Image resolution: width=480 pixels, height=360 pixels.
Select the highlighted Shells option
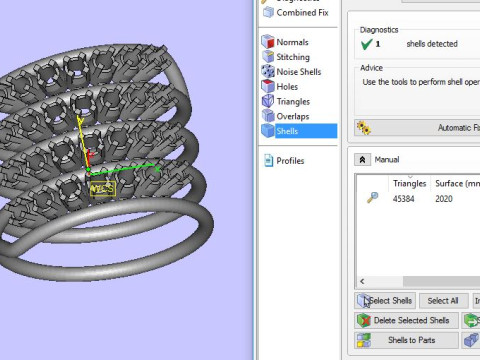point(306,131)
